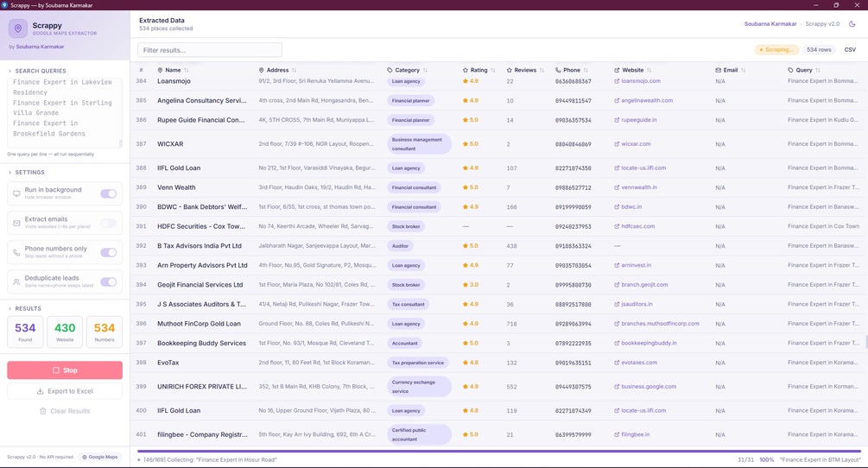Click the Tax preparation service category tag

(418, 363)
